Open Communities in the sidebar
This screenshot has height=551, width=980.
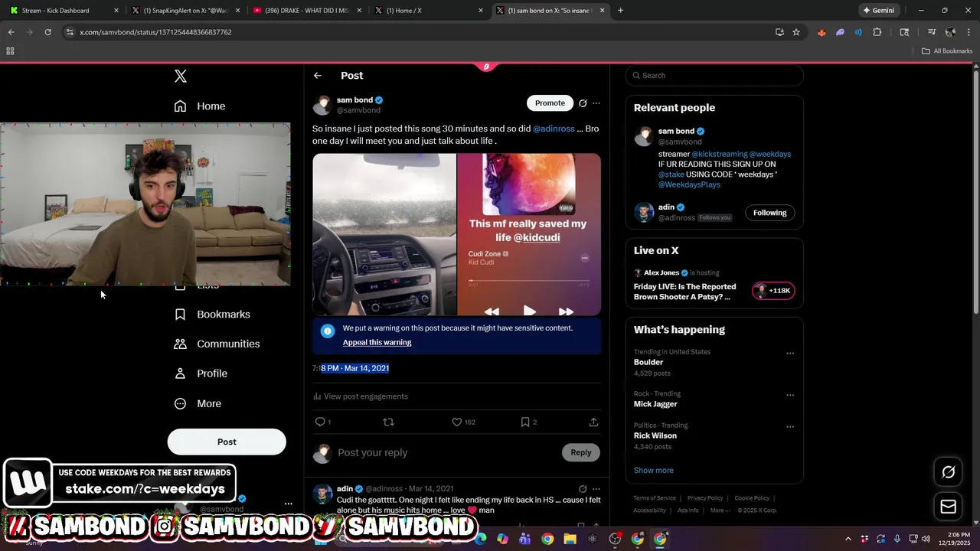[217, 344]
